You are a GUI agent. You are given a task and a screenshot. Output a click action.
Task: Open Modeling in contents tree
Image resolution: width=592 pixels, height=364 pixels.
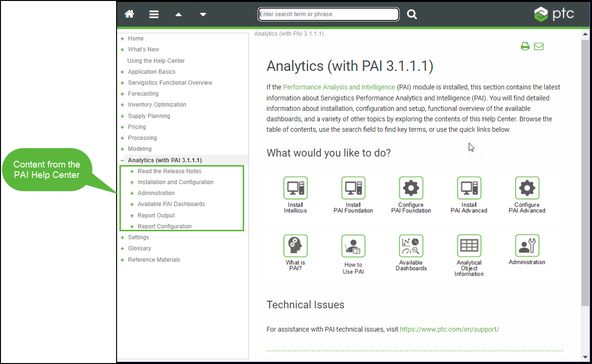140,149
